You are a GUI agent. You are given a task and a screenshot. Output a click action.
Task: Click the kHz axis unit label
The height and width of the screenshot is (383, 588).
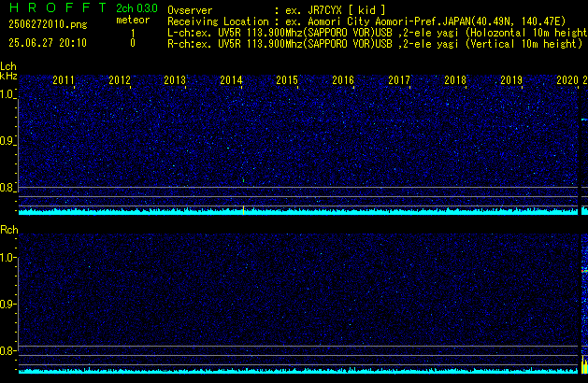click(x=8, y=76)
